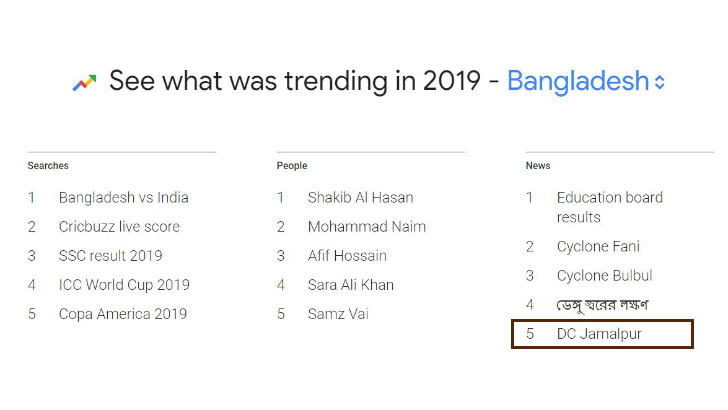Click Sara Ali Khan entry
This screenshot has height=410, width=728.
pos(351,285)
